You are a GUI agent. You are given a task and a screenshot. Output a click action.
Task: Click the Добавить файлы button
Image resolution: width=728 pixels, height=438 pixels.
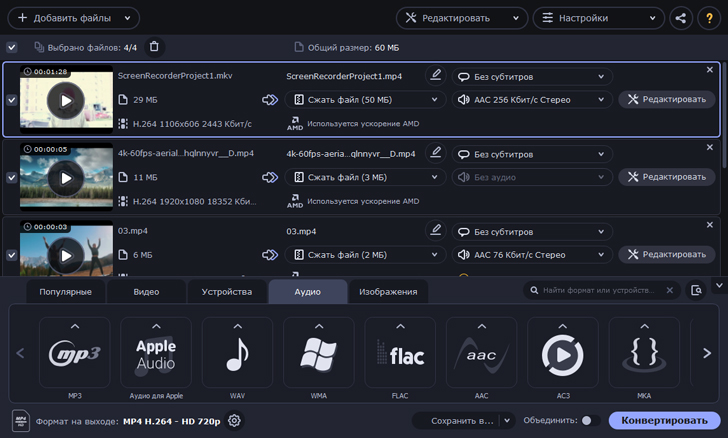(73, 18)
